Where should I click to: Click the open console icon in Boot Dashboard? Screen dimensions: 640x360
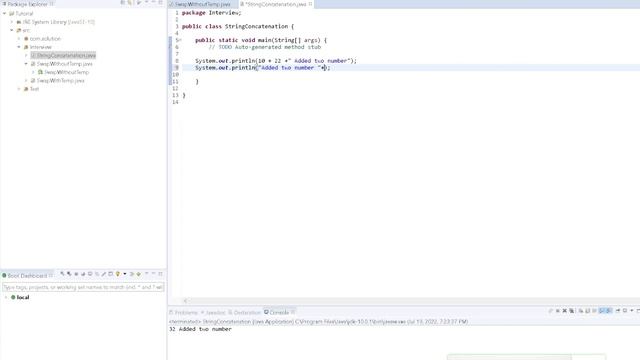pos(90,274)
